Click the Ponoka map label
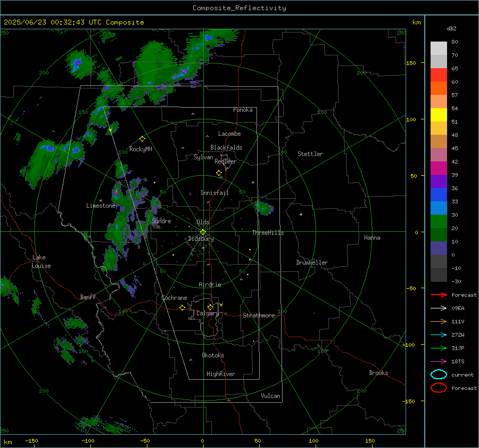This screenshot has width=479, height=448. click(x=243, y=110)
